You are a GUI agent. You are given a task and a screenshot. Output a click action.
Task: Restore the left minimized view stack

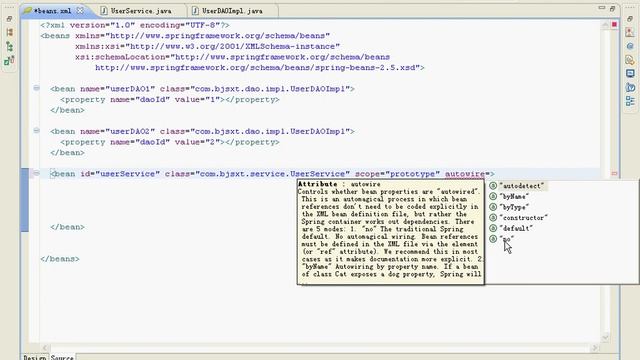coord(9,19)
